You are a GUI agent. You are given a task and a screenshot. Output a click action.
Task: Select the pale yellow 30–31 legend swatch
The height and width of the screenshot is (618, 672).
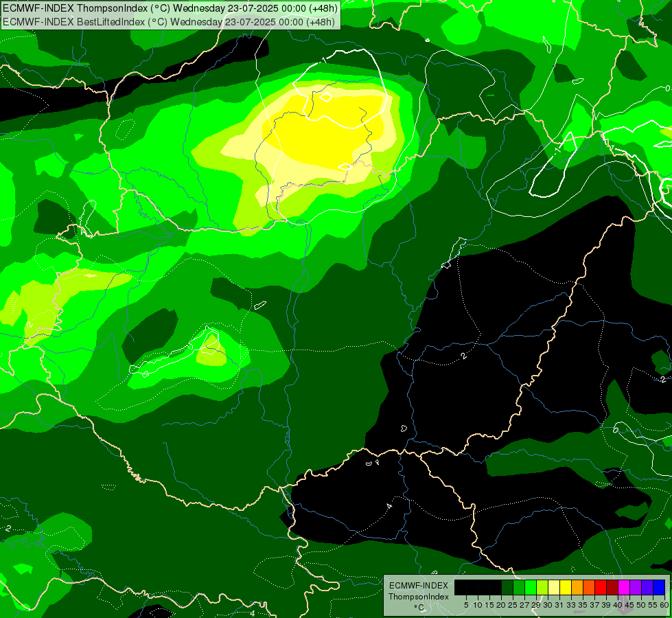pyautogui.click(x=554, y=587)
